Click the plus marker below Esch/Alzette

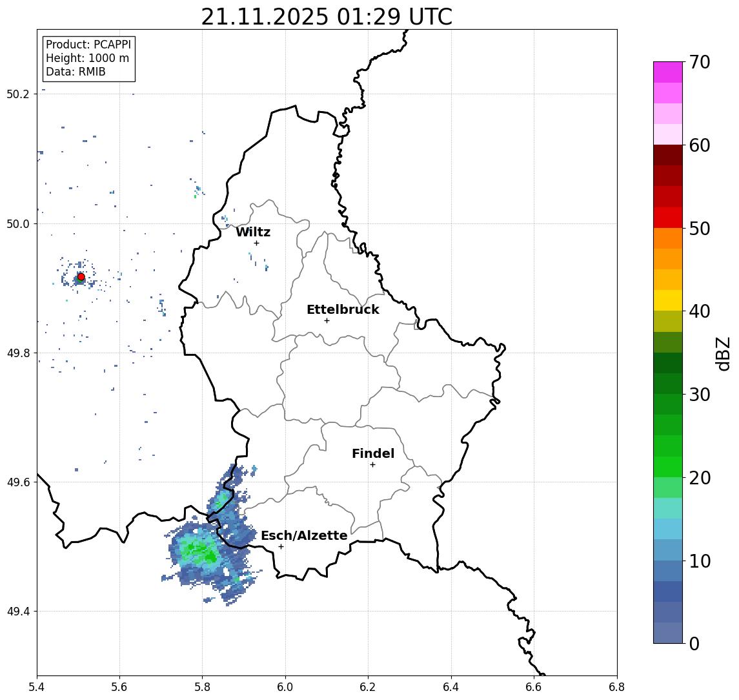tap(281, 547)
